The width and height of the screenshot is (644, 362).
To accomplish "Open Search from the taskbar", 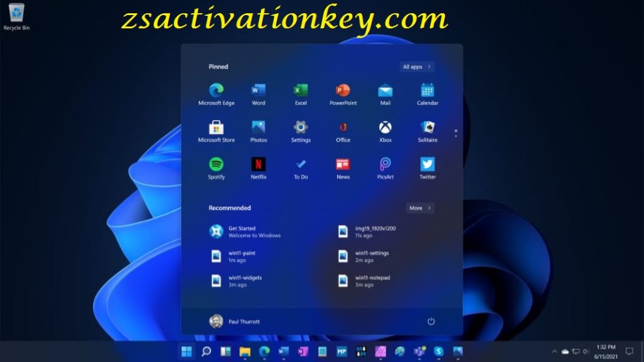I will pos(206,351).
